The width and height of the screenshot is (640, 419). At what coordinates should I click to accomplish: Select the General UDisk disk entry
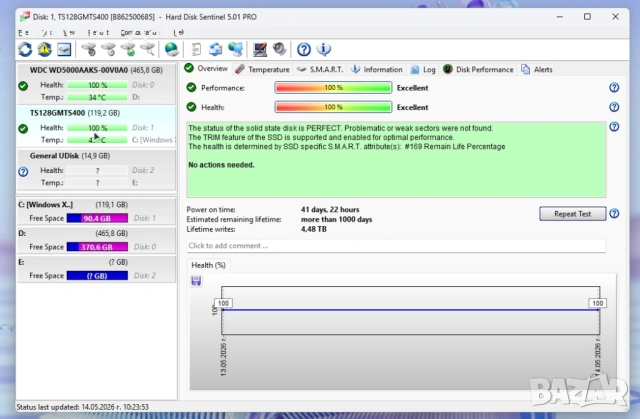tap(96, 169)
